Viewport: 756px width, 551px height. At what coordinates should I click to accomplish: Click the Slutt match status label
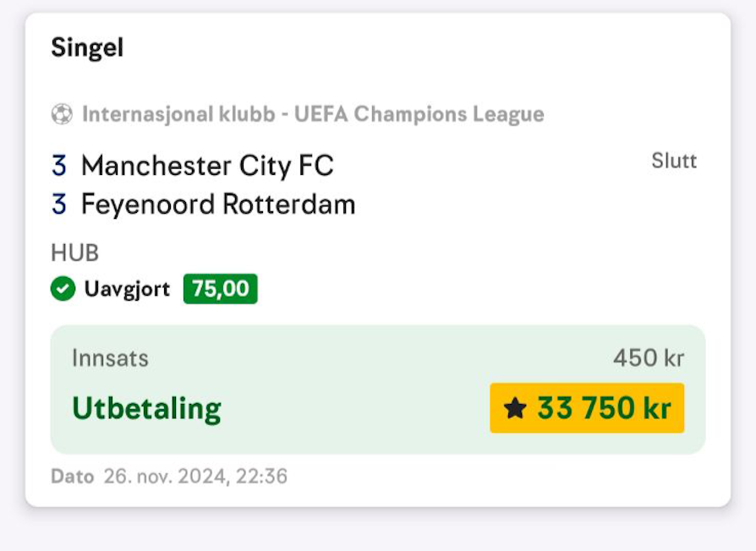[x=674, y=161]
